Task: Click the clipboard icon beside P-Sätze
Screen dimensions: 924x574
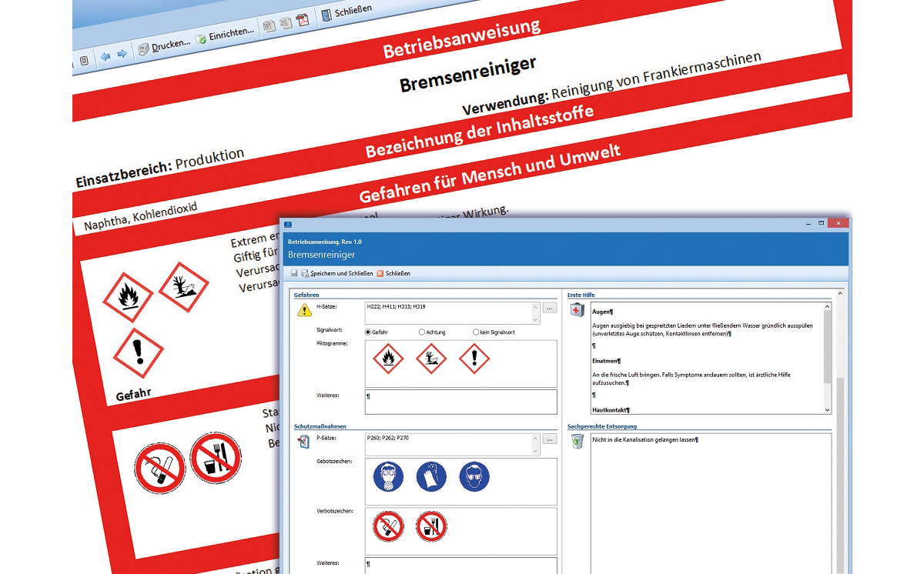Action: pyautogui.click(x=304, y=442)
